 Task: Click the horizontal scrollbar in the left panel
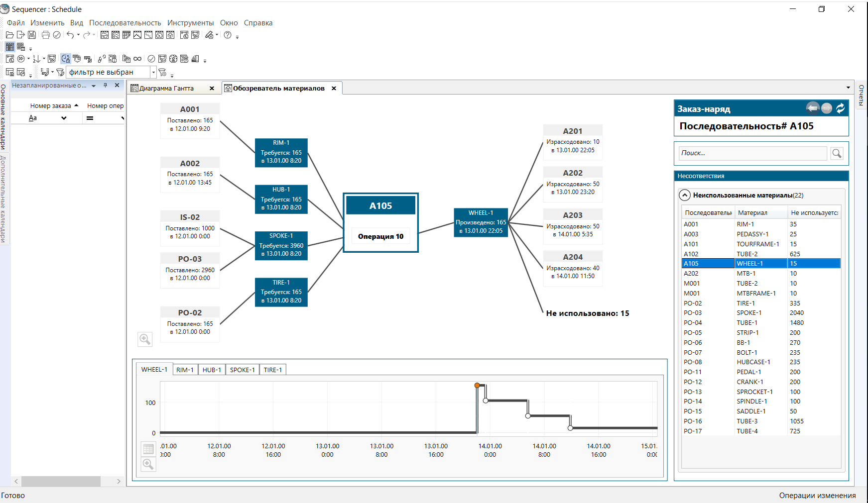61,481
